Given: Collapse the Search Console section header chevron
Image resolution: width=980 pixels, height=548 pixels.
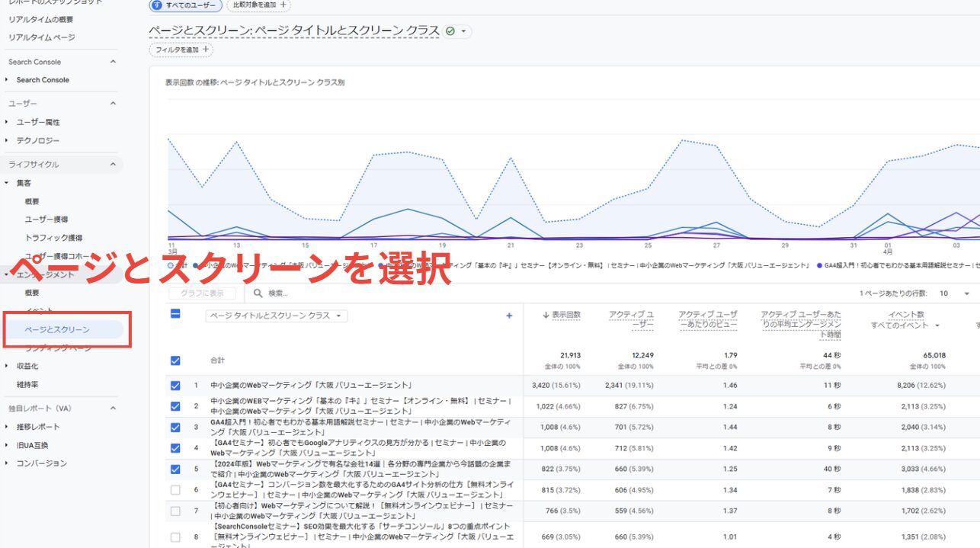Looking at the screenshot, I should pos(113,62).
